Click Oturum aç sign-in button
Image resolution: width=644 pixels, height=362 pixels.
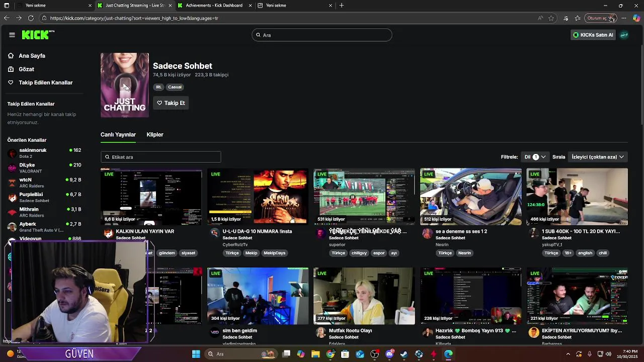pyautogui.click(x=601, y=18)
